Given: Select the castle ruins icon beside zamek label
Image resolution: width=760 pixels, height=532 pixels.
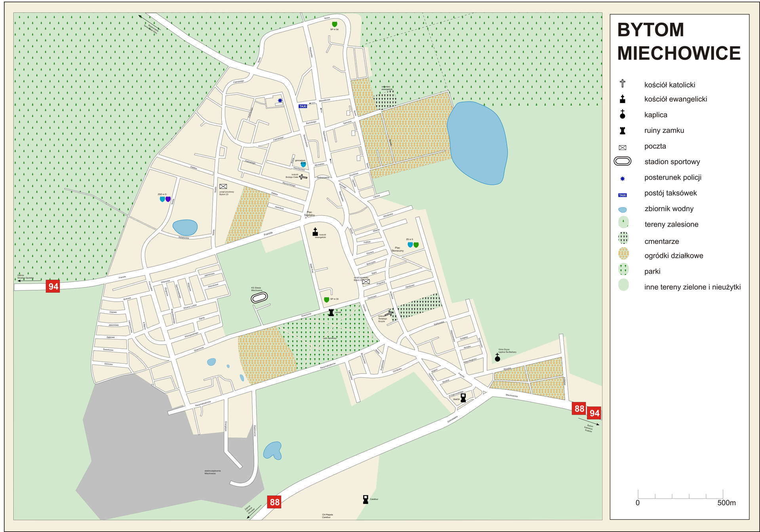Looking at the screenshot, I should (x=331, y=313).
